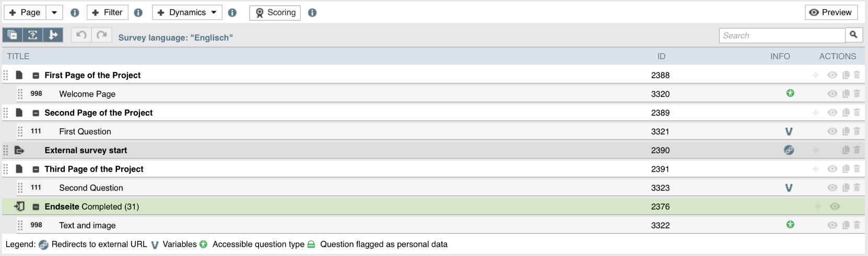Toggle eye icon for Text and image
This screenshot has height=256, width=868.
[x=832, y=225]
